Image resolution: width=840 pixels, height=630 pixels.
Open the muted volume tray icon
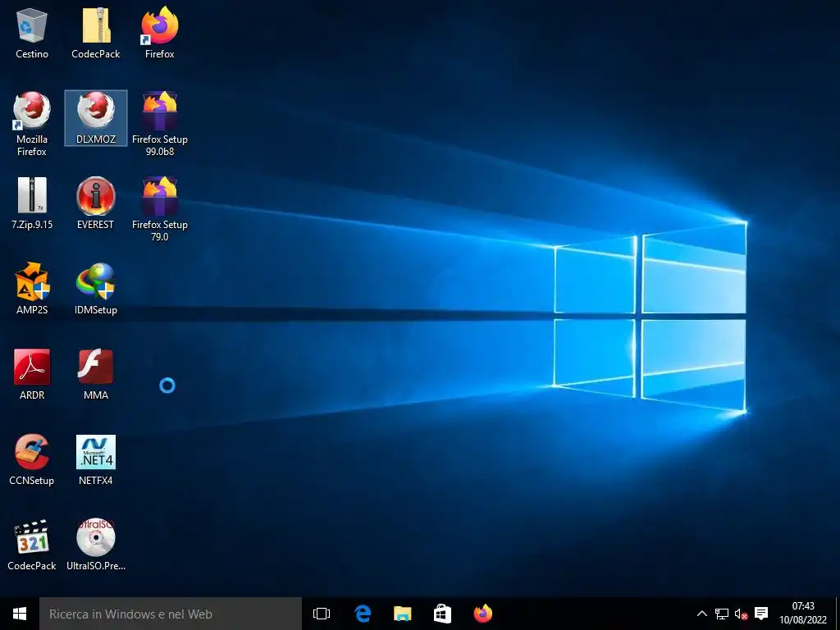[741, 614]
